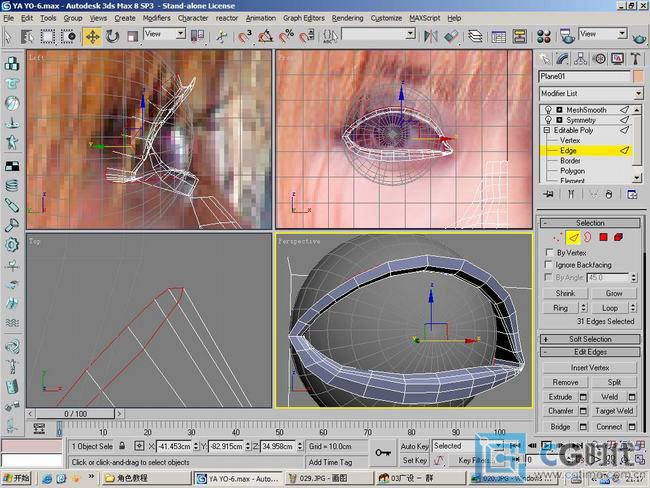Click the Target Weld button

(614, 411)
